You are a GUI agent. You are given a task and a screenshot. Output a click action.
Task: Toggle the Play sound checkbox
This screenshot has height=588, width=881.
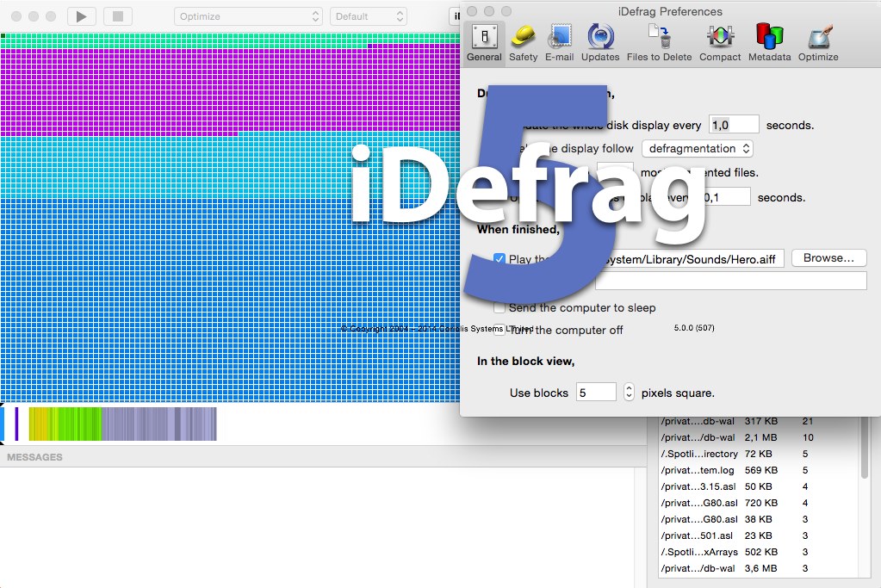[499, 259]
